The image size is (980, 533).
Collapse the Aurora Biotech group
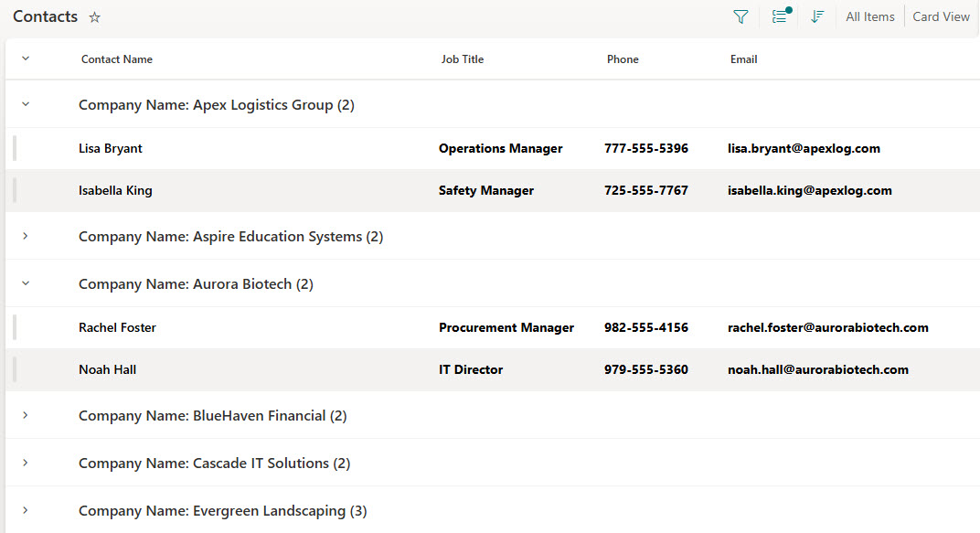(x=26, y=283)
